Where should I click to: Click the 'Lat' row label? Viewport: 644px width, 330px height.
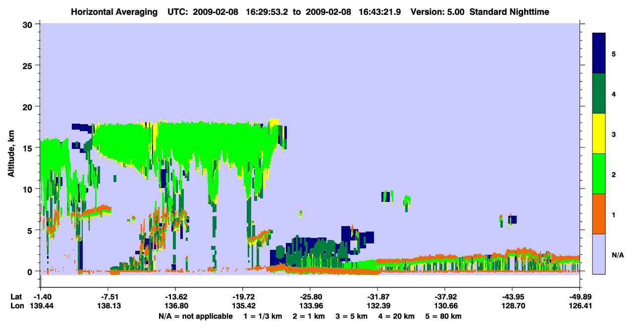pos(16,297)
